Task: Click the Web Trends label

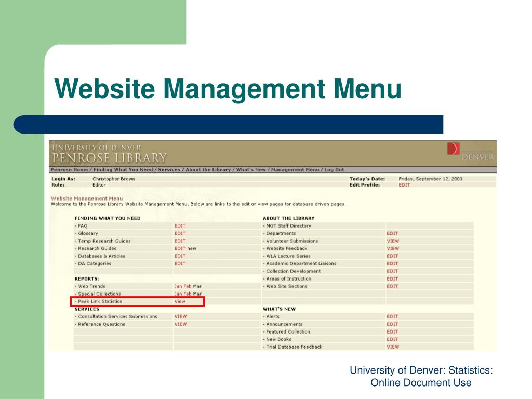Action: tap(91, 286)
